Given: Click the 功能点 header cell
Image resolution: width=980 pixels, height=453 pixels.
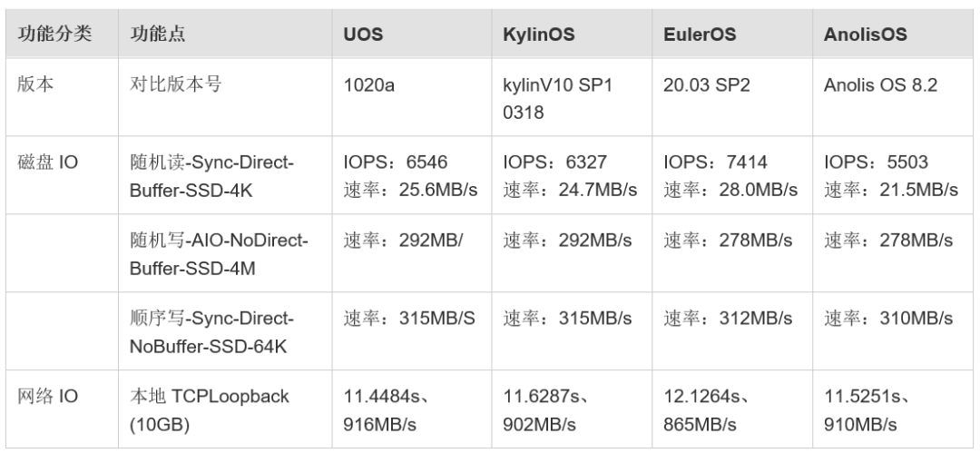Looking at the screenshot, I should [x=154, y=34].
